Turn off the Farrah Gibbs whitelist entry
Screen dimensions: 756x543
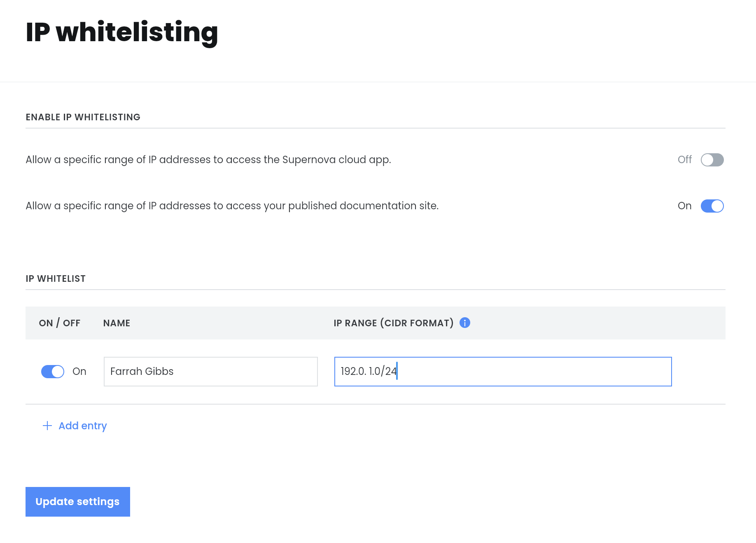click(53, 372)
